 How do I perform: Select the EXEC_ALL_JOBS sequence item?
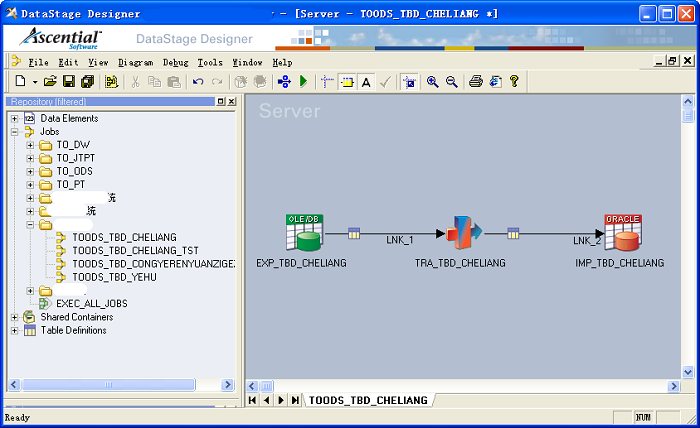coord(92,304)
